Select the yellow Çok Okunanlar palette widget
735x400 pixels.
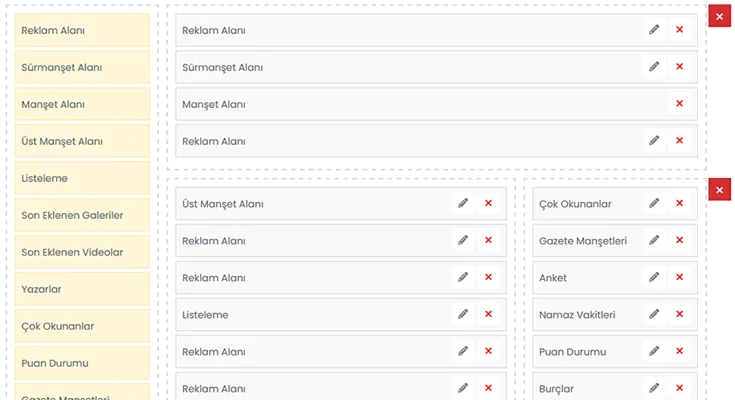click(x=82, y=326)
